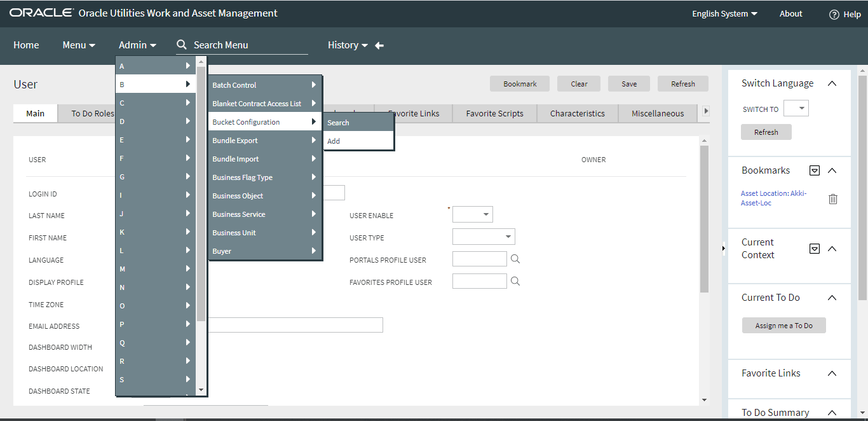Click the Assign me a To Do button
This screenshot has height=421, width=868.
(783, 325)
